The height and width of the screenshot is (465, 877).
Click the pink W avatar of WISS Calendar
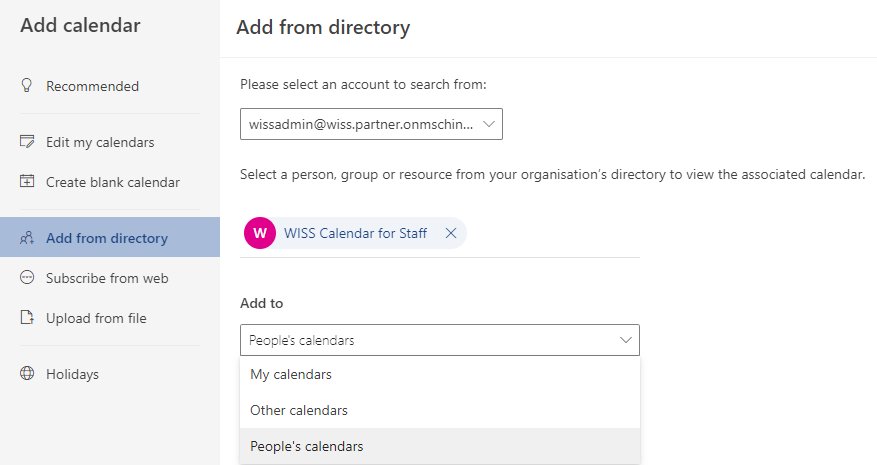260,233
